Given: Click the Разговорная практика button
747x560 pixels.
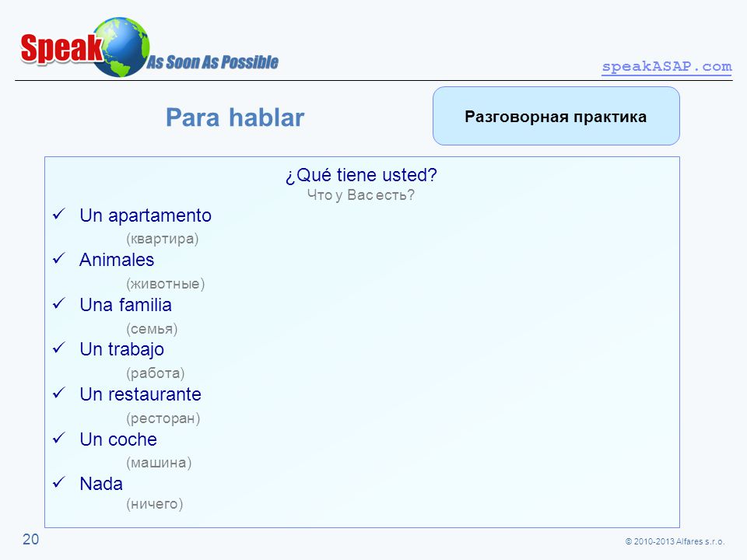Looking at the screenshot, I should (x=556, y=116).
